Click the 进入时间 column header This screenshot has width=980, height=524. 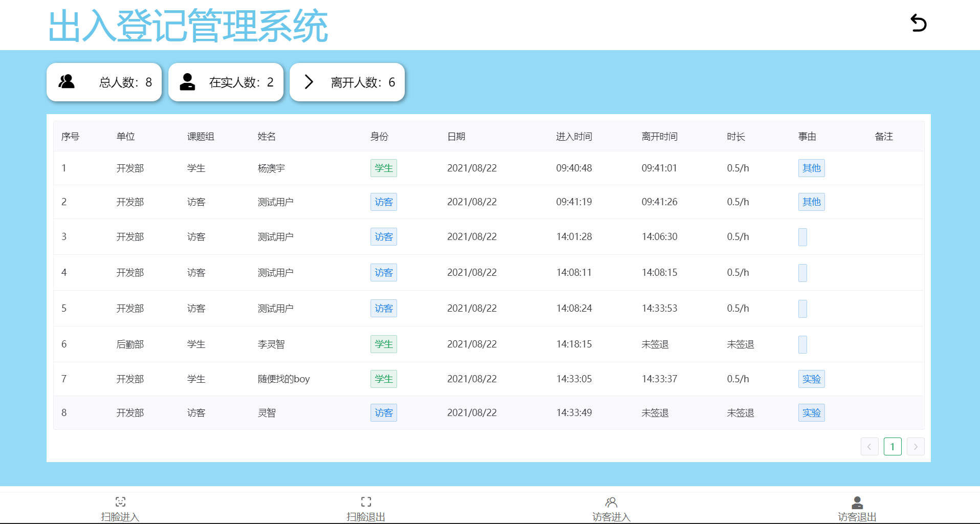(x=574, y=137)
